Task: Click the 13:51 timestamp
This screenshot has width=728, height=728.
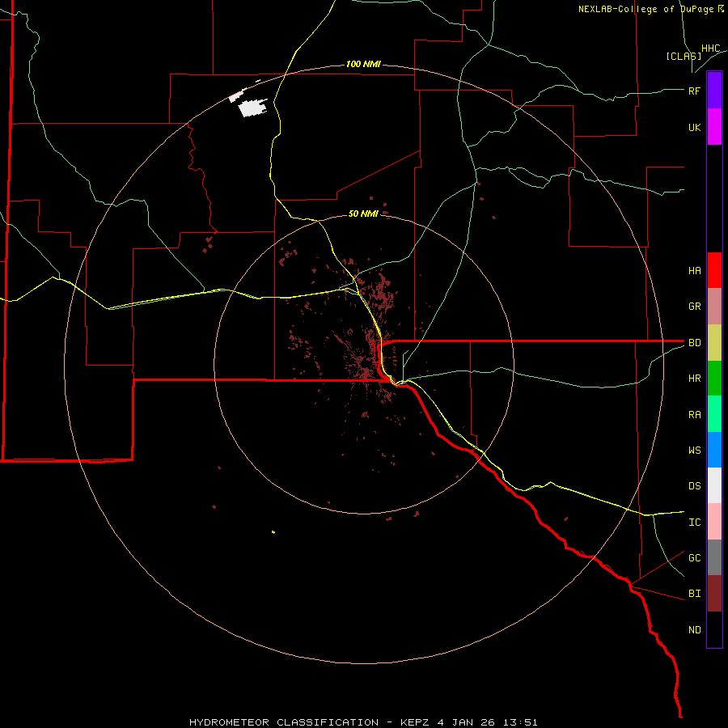Action: (x=521, y=722)
